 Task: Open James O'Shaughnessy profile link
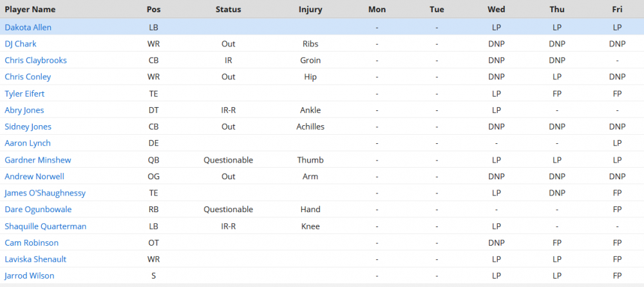[x=45, y=193]
